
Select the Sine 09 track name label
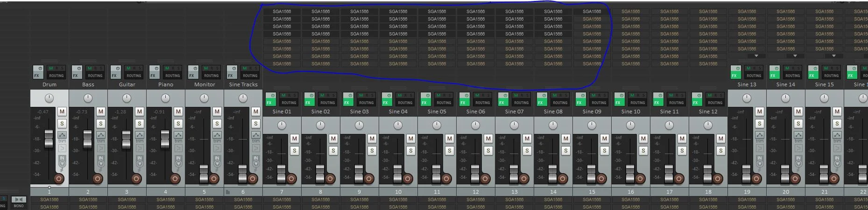pos(592,112)
